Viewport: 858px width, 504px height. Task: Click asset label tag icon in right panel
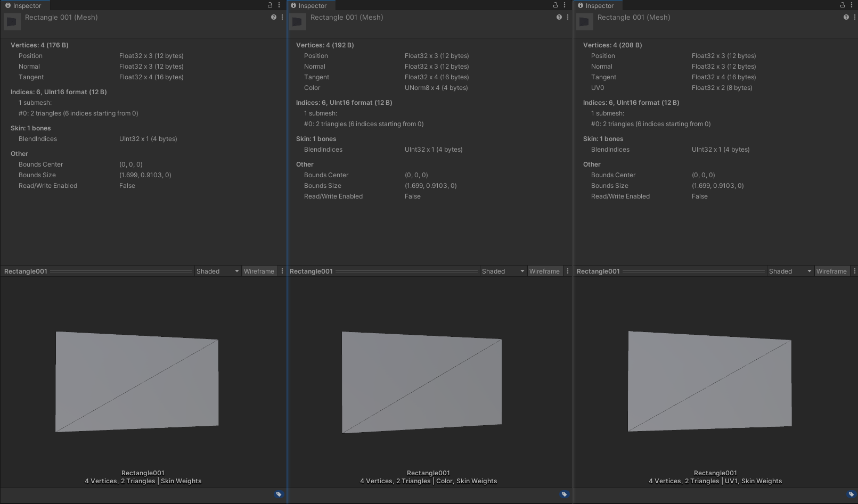[851, 494]
